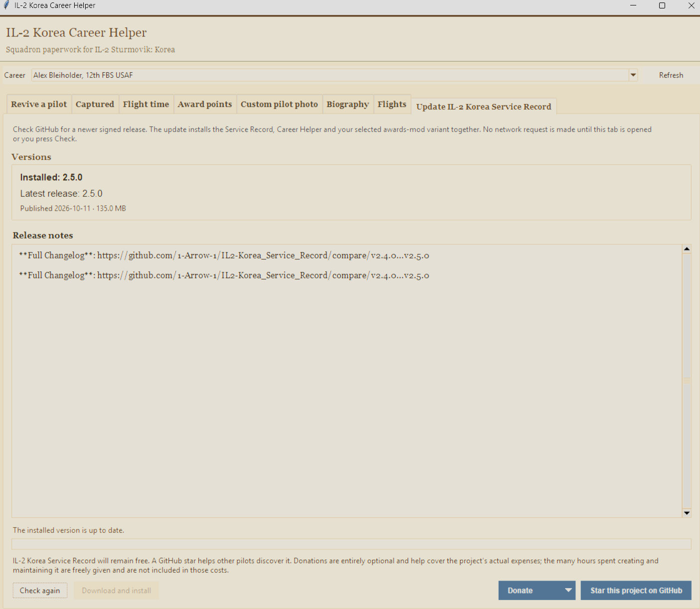Select the Update IL-2 Korea Service Record tab
This screenshot has height=609, width=700.
click(x=484, y=106)
